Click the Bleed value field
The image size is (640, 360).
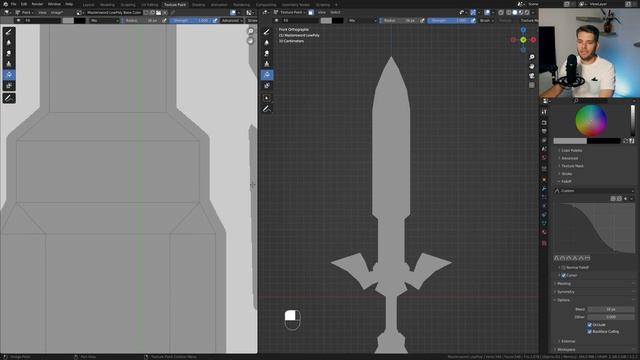click(x=611, y=309)
